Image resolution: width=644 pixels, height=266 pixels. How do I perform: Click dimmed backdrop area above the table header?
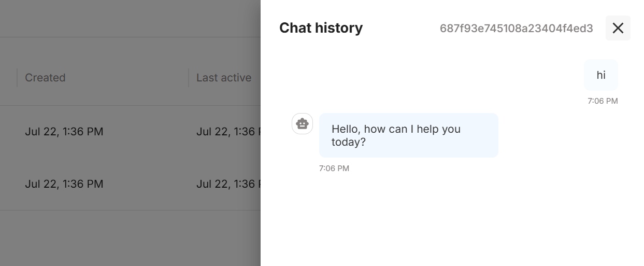(x=130, y=18)
